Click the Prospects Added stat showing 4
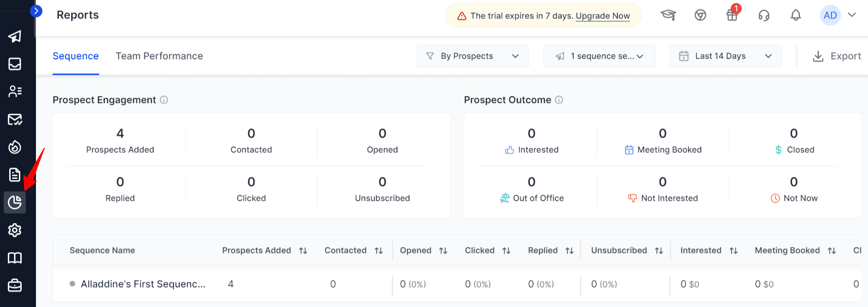 click(120, 141)
